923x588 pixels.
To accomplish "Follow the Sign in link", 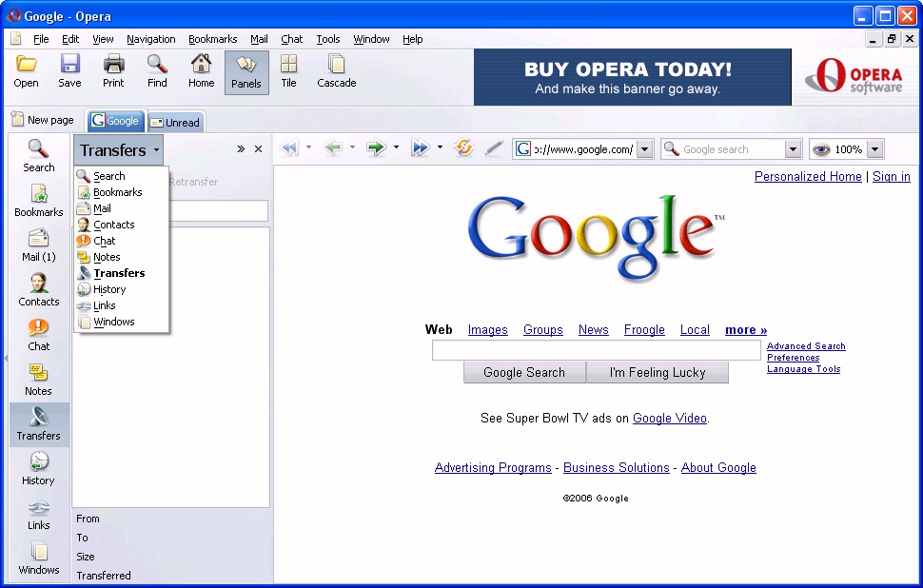I will pyautogui.click(x=892, y=177).
